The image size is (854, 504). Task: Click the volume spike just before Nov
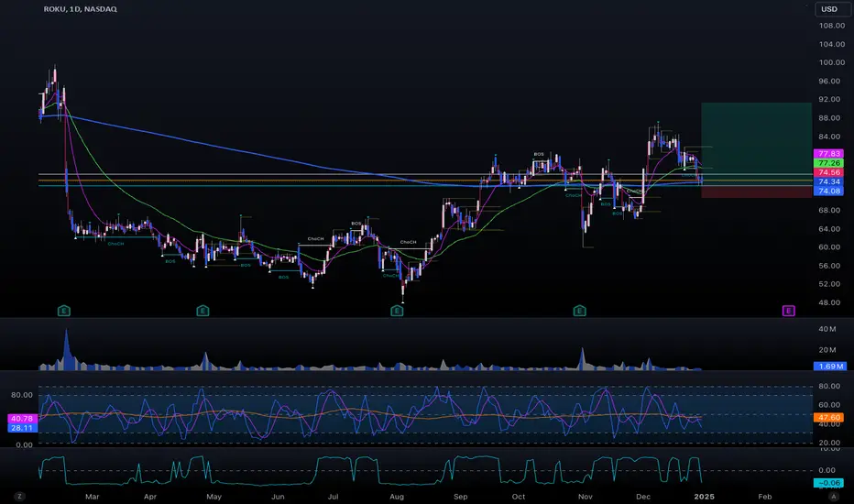click(x=582, y=359)
